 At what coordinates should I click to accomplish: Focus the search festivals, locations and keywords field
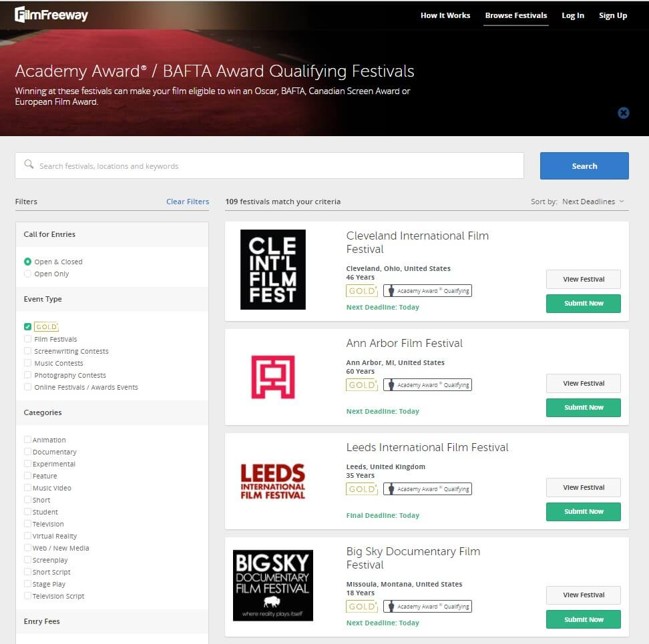(270, 166)
